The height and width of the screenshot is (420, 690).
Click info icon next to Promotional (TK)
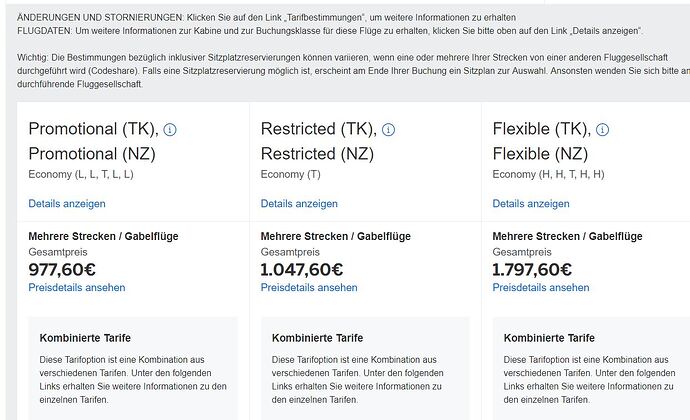pyautogui.click(x=170, y=130)
